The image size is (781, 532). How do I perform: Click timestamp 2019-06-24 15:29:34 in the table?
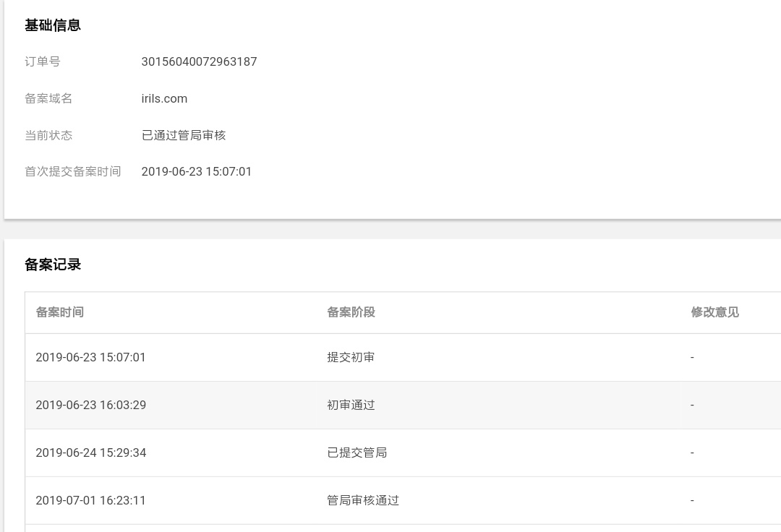click(x=90, y=452)
